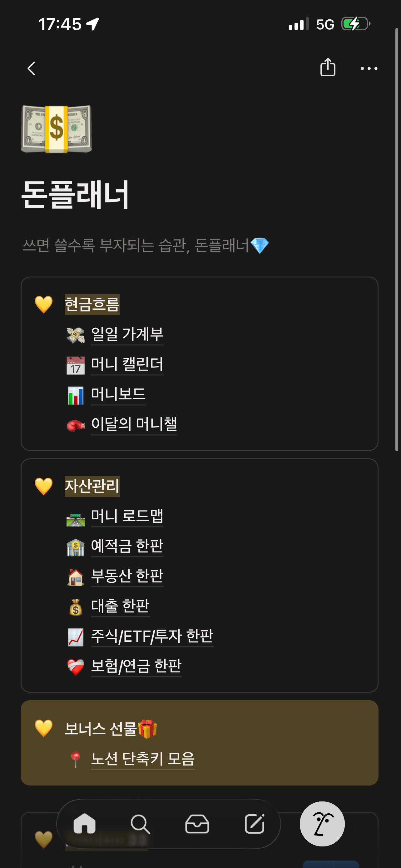Open the 머니 캘린더 page link
401x868 pixels.
(127, 364)
